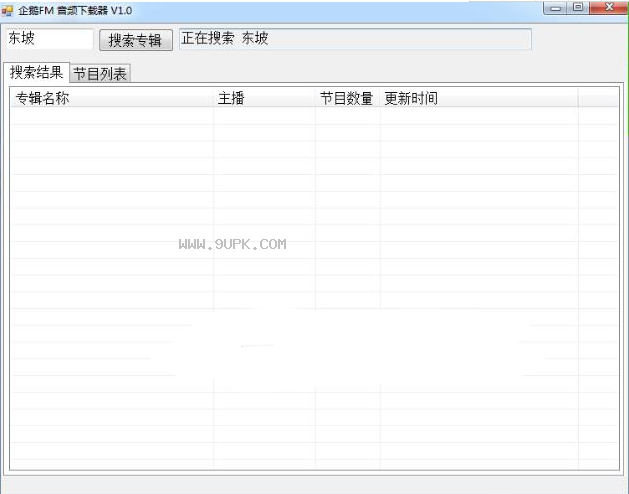
Task: Maximize the 企鹅FM downloader window
Action: 578,8
